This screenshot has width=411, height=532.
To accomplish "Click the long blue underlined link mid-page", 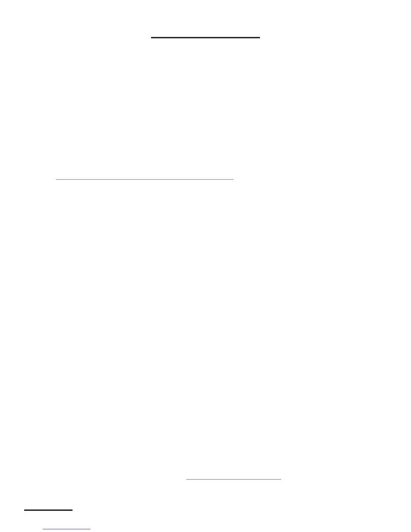I will (144, 179).
